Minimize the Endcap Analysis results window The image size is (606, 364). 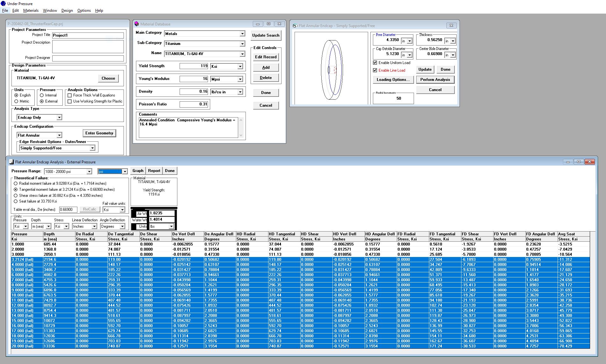tap(568, 162)
